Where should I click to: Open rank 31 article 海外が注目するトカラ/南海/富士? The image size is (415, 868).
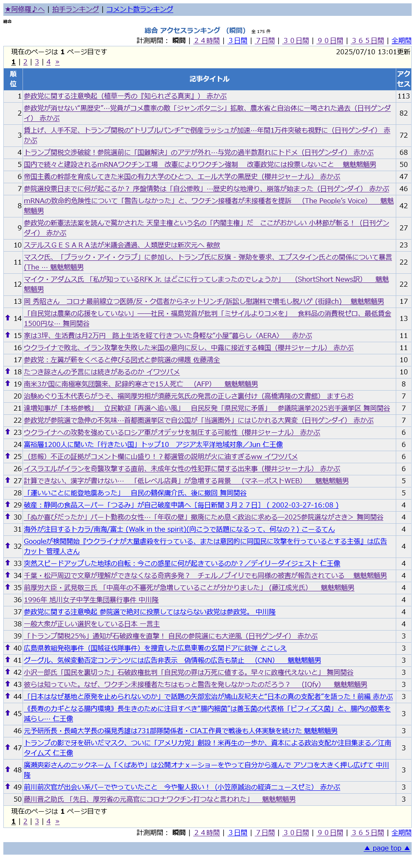click(179, 529)
